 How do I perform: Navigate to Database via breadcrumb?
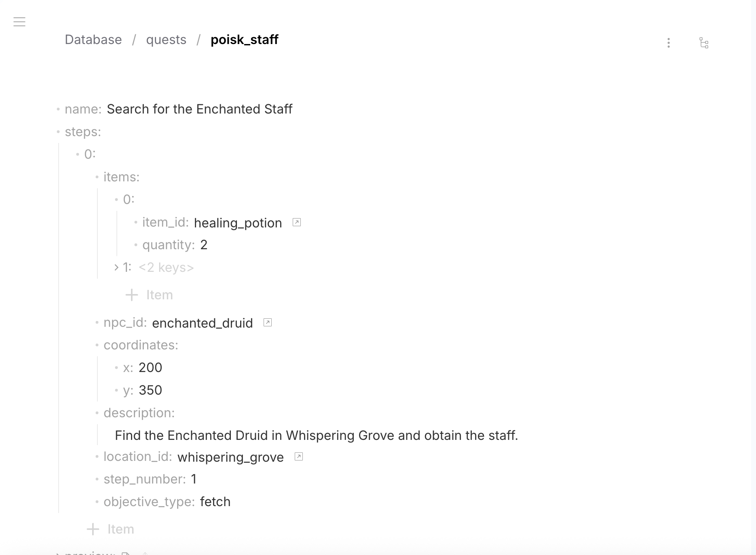pyautogui.click(x=93, y=40)
